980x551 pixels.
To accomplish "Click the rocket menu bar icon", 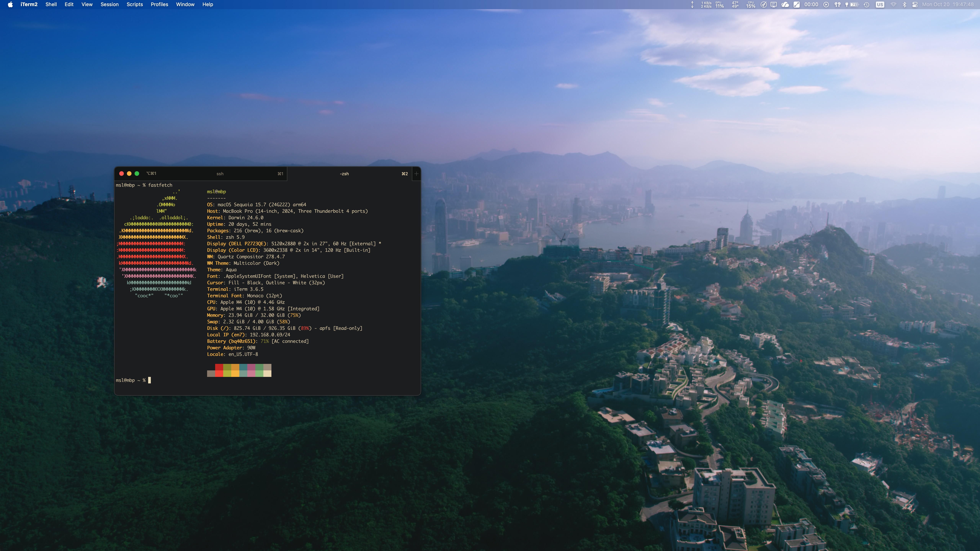I will (764, 5).
